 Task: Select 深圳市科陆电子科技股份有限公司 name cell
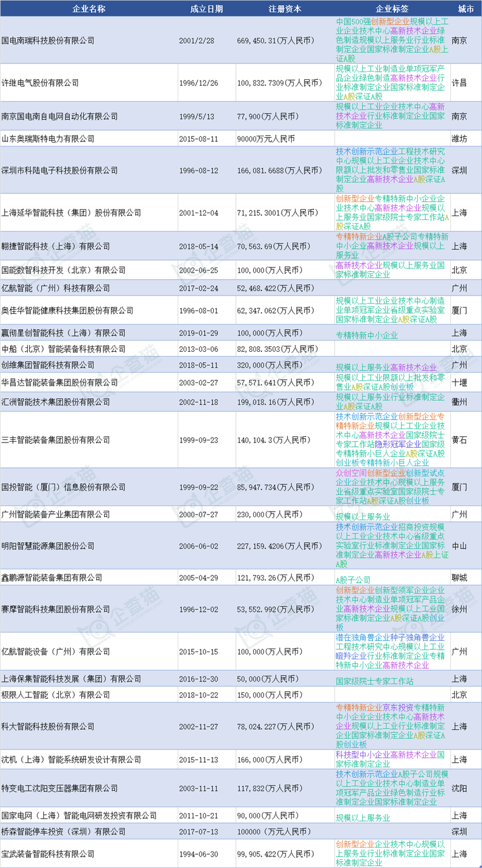(60, 171)
